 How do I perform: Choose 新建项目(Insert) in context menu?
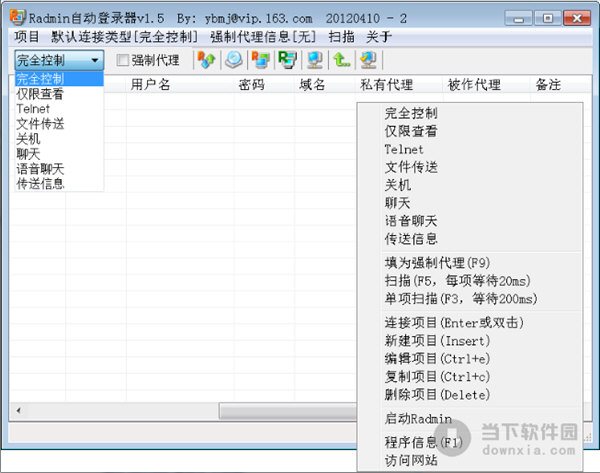point(470,341)
